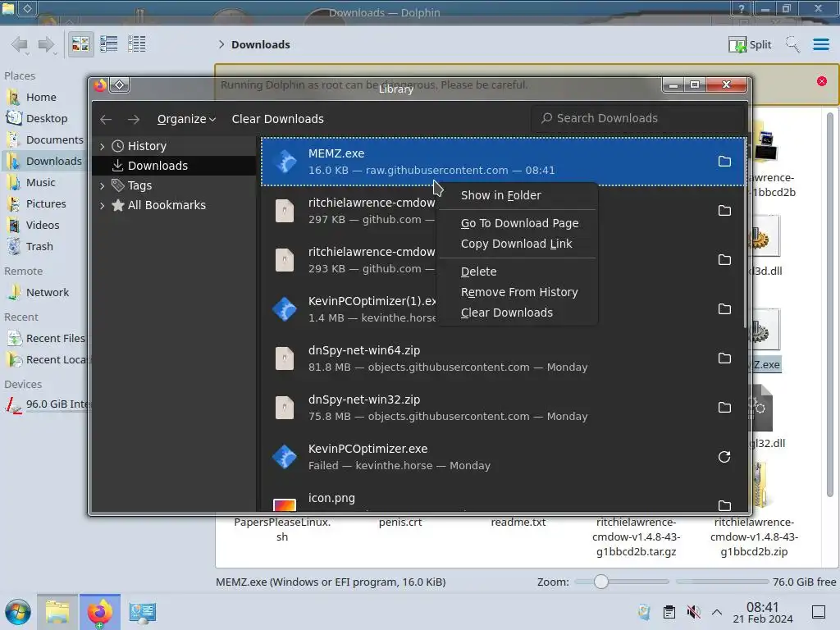Screen dimensions: 840x630
Task: Open system settings taskbar icon
Action: (143, 612)
